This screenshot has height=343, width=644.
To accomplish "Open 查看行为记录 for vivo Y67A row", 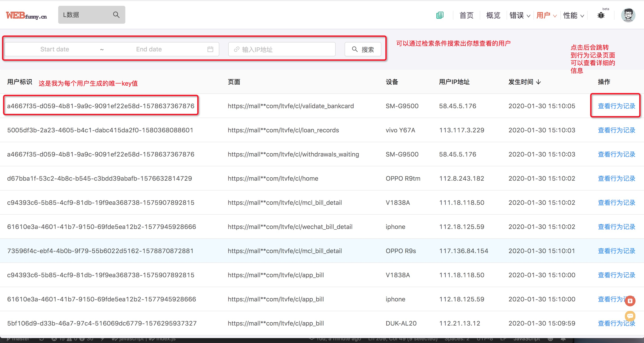I will click(616, 130).
